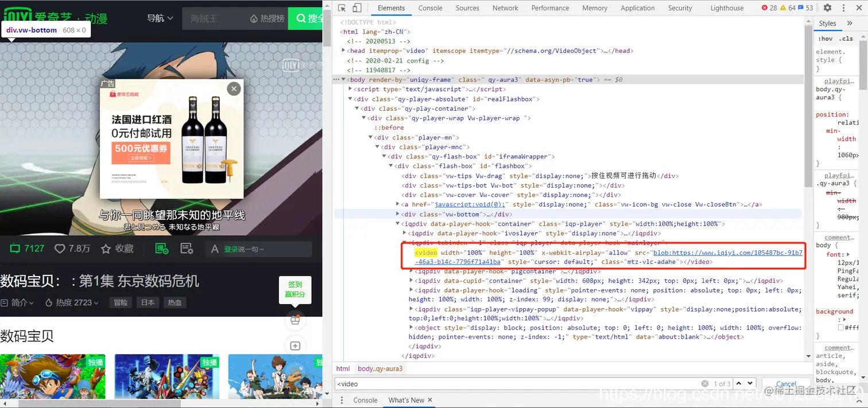Screen dimensions: 868x408
Task: Click the 日本 region tag
Action: (148, 302)
